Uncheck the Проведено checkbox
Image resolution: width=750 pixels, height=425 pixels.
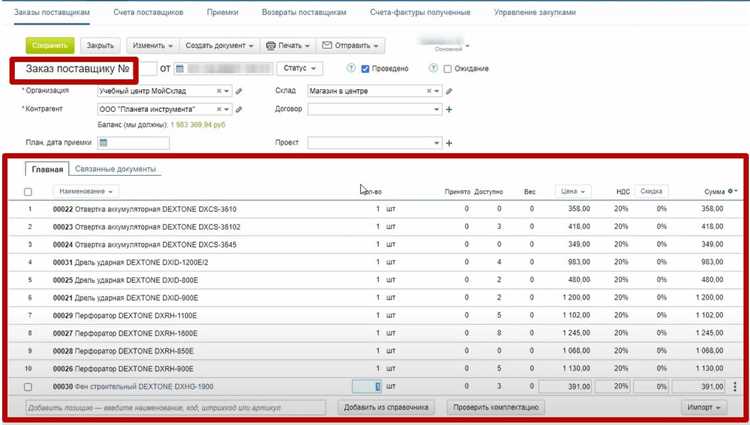366,69
